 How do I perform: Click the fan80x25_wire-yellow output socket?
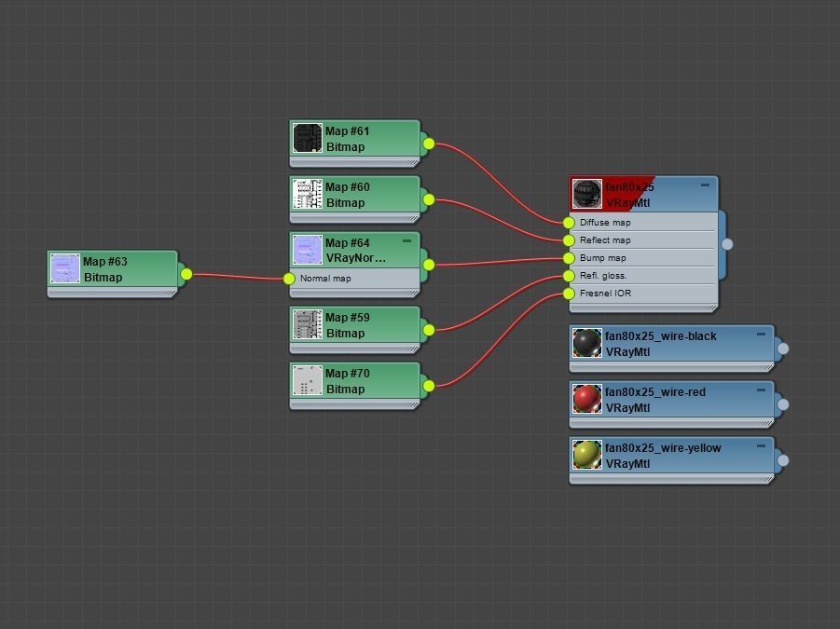pos(783,460)
